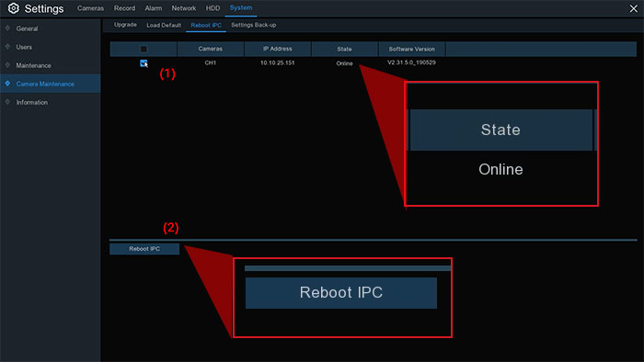
Task: Click the Camera Maintenance sidebar icon
Action: point(7,84)
